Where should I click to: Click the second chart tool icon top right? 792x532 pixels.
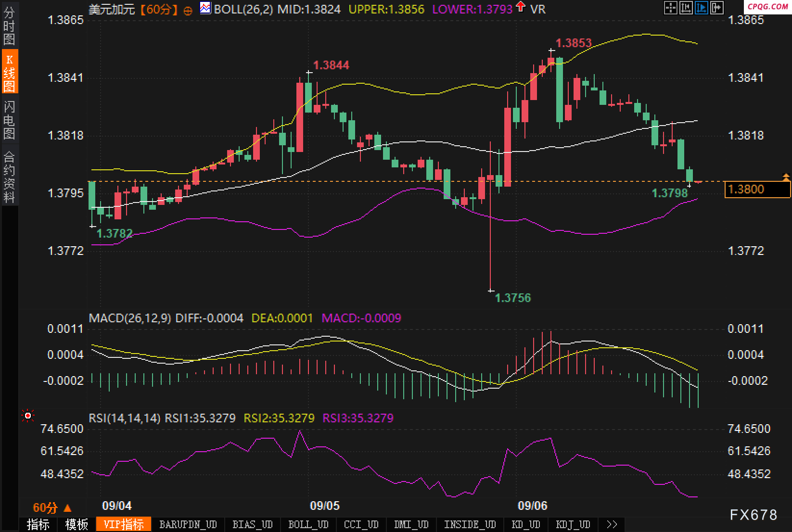click(686, 7)
